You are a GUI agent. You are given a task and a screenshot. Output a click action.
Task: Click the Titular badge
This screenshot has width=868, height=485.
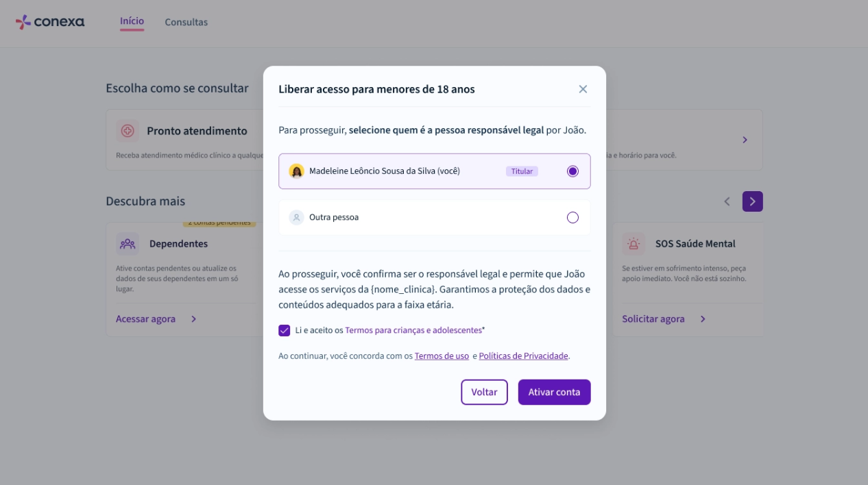522,171
